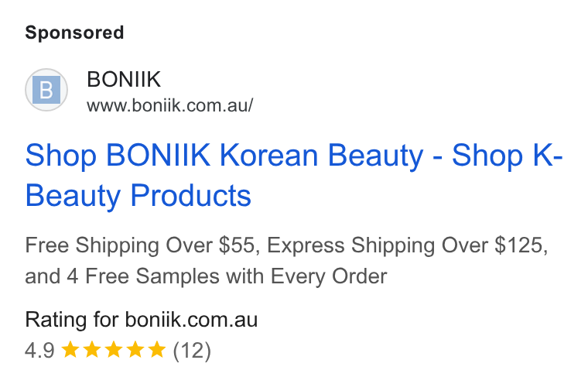Open the Shop BONIIK Korean Beauty headline
Image resolution: width=588 pixels, height=384 pixels.
click(x=294, y=175)
